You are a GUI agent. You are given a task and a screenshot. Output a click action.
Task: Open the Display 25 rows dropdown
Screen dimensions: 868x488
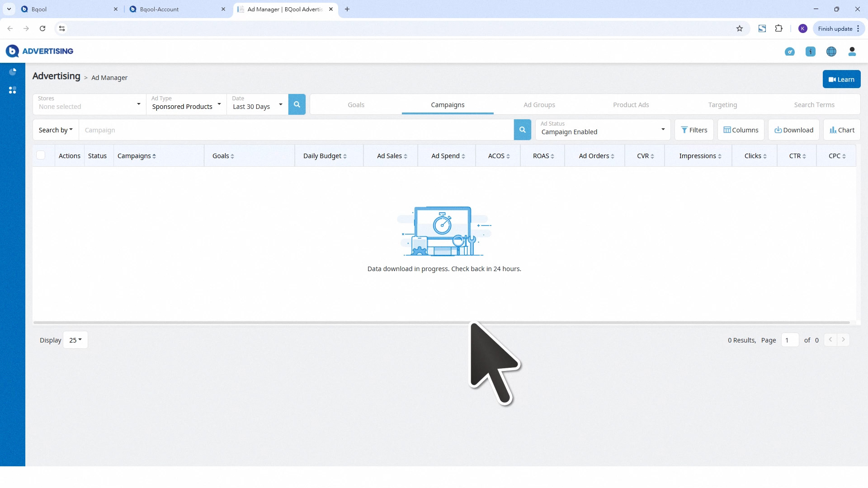(x=75, y=340)
